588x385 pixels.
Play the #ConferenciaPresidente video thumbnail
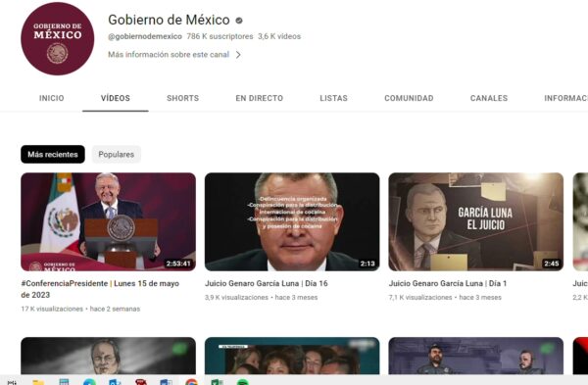(x=108, y=222)
